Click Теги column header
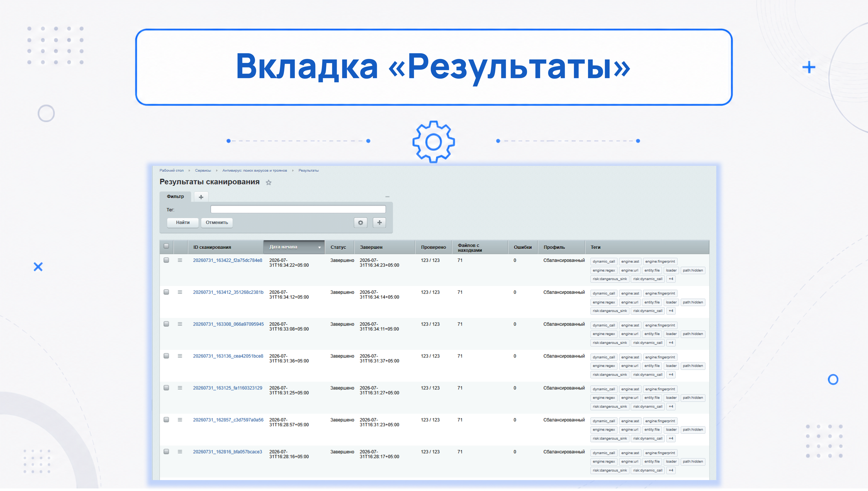Viewport: 868px width, 491px height. 647,247
